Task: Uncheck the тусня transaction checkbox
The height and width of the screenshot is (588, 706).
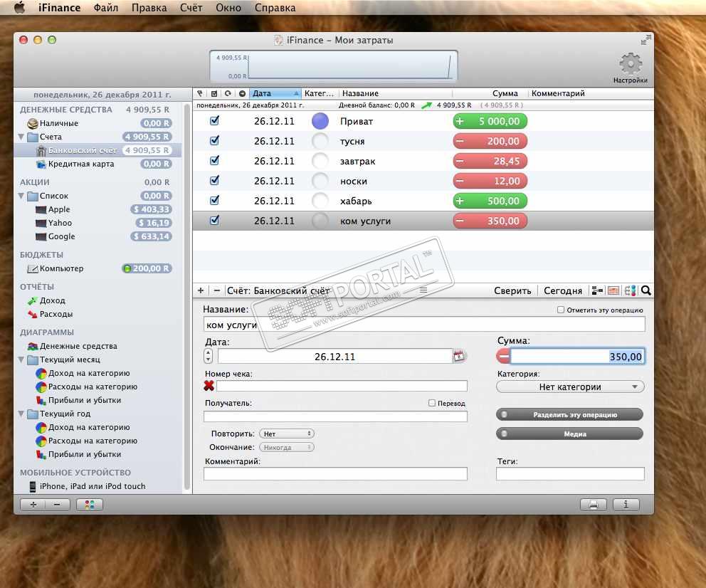Action: click(215, 140)
